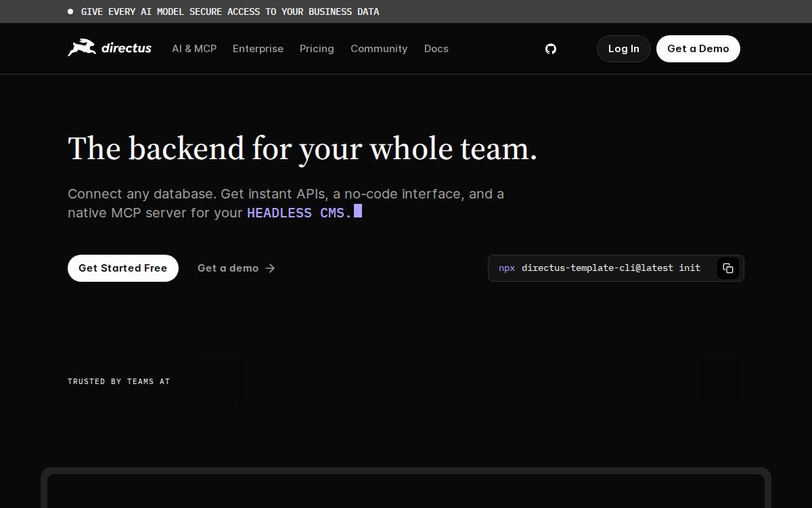Screen dimensions: 812x508
Task: Click the headline 'The backend for your whole team.'
Action: (x=302, y=149)
